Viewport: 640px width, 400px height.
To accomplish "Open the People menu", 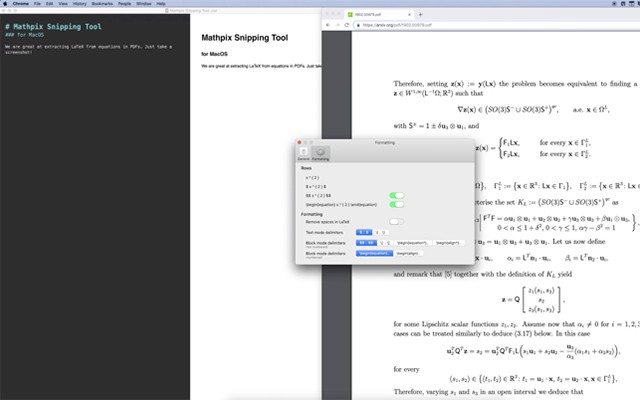I will coord(124,4).
